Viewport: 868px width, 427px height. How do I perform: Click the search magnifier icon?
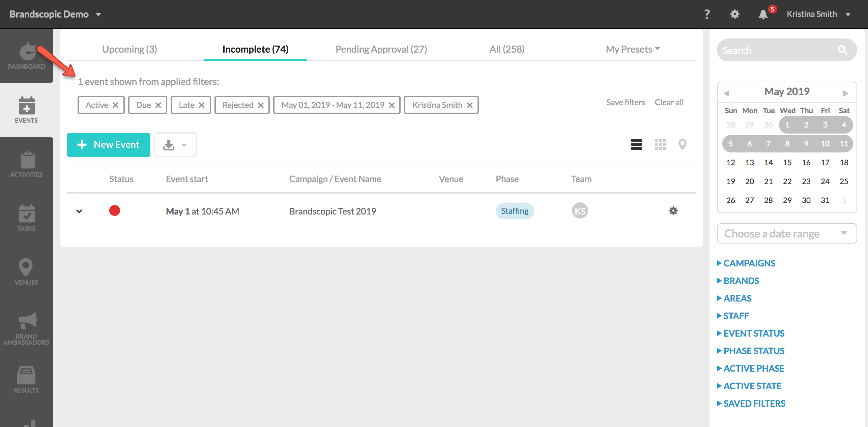[x=842, y=50]
